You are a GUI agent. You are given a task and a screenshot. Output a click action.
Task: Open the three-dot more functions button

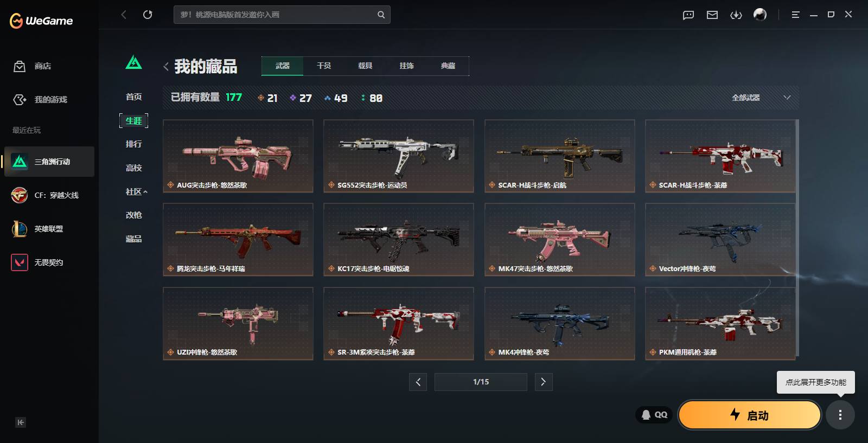pyautogui.click(x=840, y=415)
